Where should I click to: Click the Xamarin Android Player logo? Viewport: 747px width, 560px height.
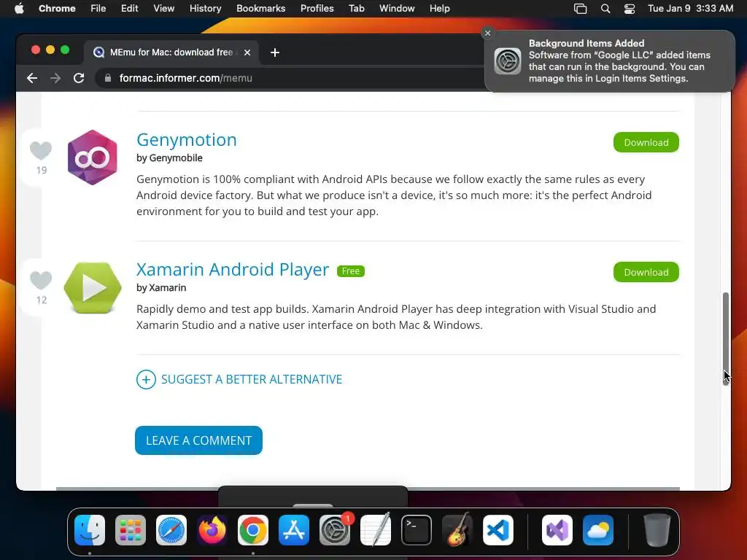point(93,287)
